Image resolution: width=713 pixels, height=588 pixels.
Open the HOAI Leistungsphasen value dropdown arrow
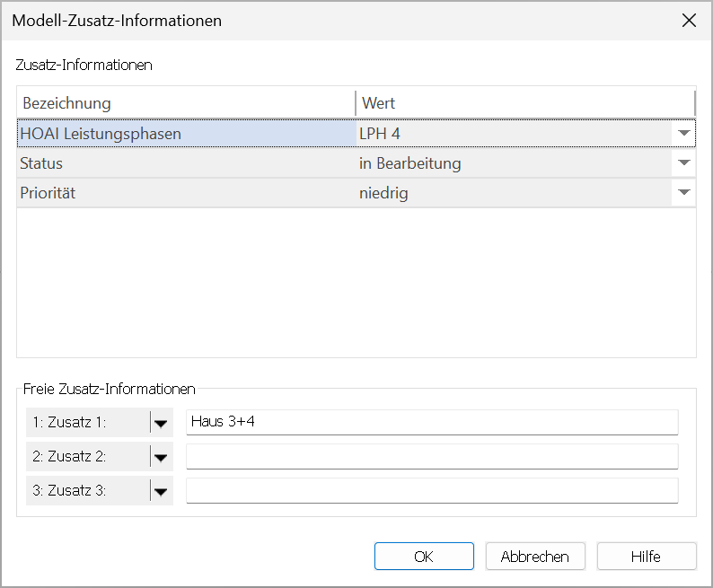[x=683, y=133]
